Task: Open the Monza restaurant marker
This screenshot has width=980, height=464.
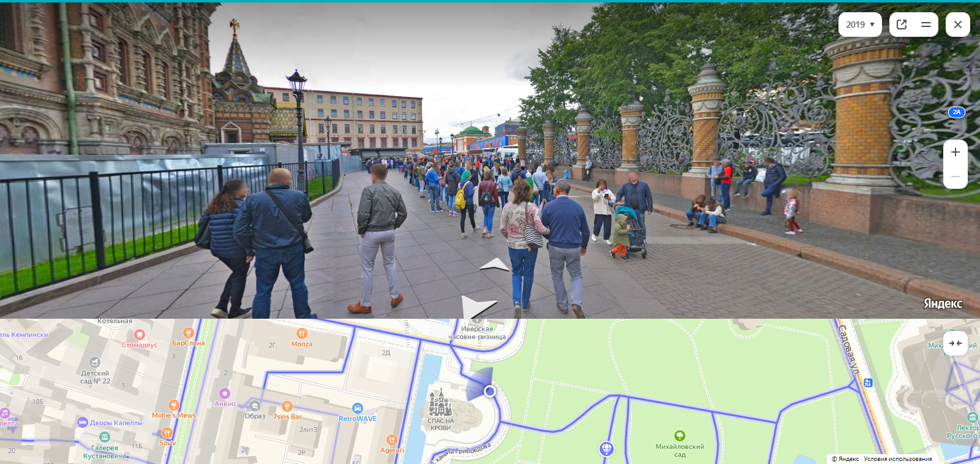Action: coord(301,334)
